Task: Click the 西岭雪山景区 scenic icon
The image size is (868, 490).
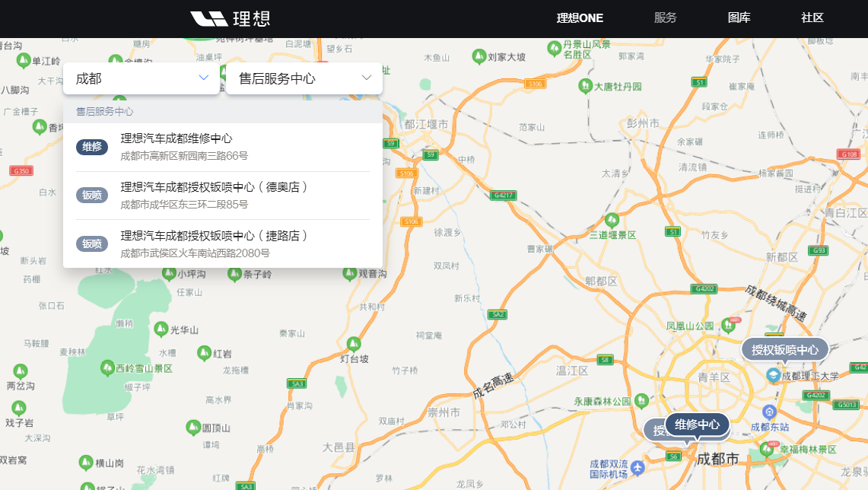Action: [x=107, y=367]
